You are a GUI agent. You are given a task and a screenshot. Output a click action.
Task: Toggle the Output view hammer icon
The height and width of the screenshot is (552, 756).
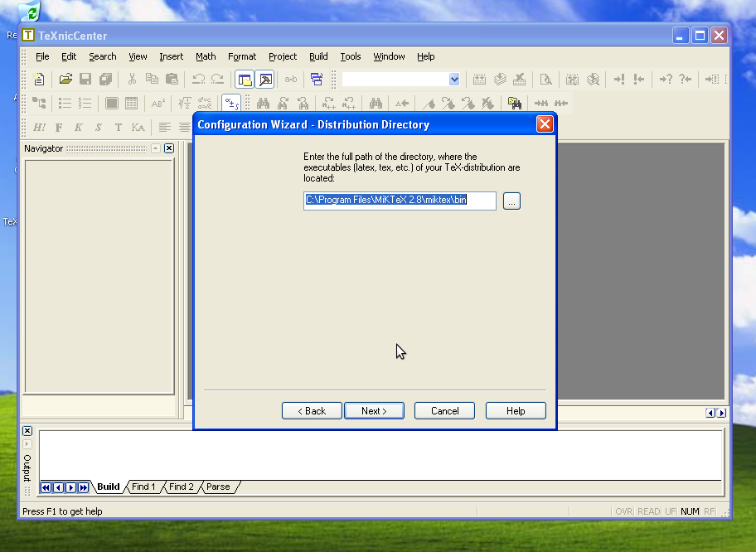pyautogui.click(x=264, y=80)
